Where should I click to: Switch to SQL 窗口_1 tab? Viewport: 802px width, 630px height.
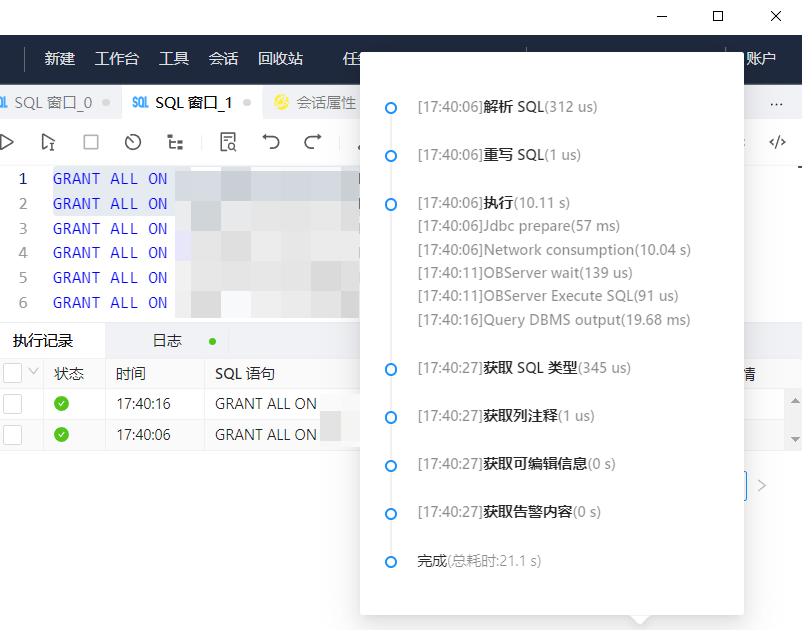click(x=192, y=103)
